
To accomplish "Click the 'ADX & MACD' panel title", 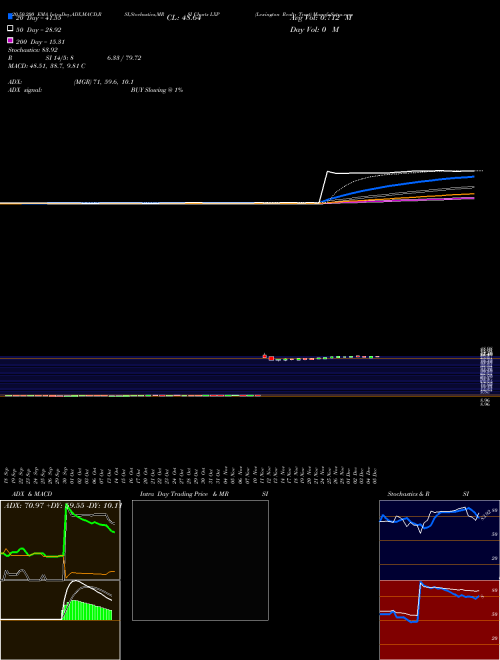I will (x=32, y=494).
